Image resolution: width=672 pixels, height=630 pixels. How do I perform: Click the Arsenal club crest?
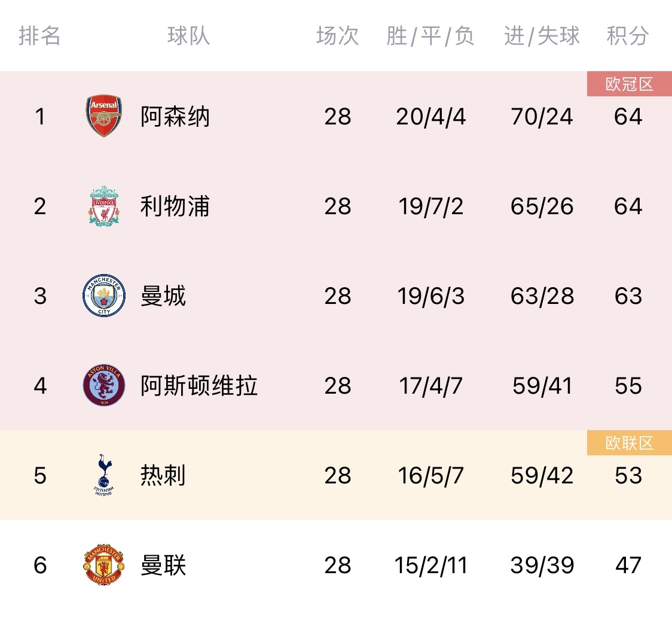(103, 116)
